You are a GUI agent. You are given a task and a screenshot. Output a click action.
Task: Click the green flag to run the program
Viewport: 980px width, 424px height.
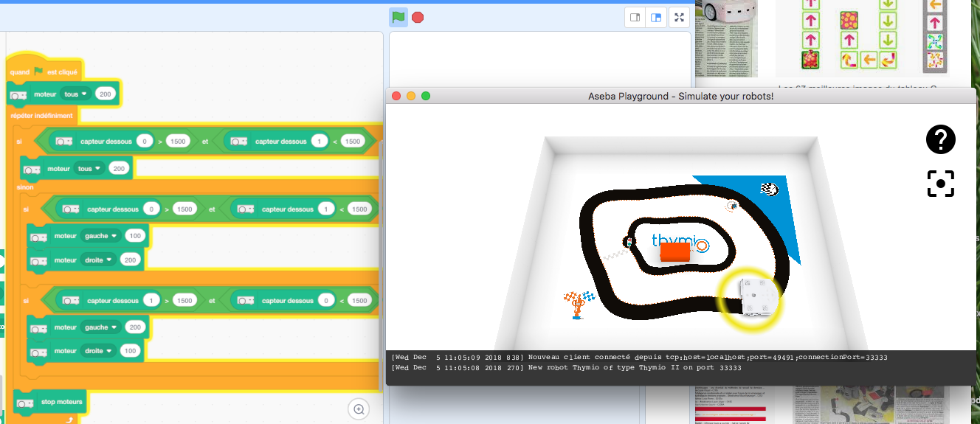pyautogui.click(x=398, y=17)
